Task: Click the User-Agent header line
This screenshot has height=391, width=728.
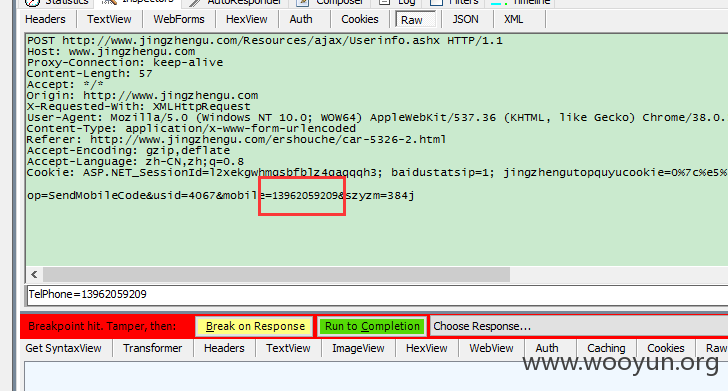Action: point(377,117)
